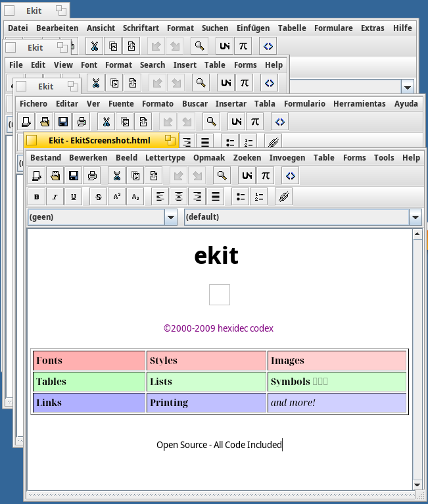Click the copyright hexidec codex link
The height and width of the screenshot is (504, 428).
(218, 328)
